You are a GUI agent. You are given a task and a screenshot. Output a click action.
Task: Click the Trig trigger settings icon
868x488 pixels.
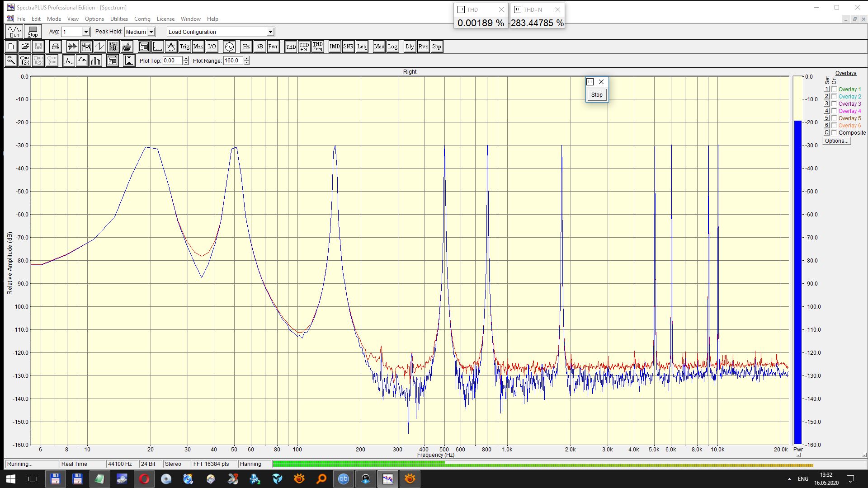click(184, 47)
